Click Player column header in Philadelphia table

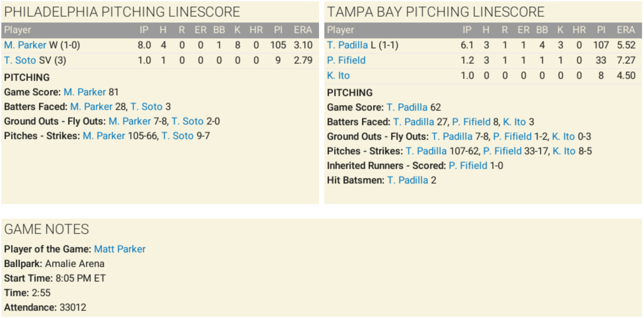point(18,30)
